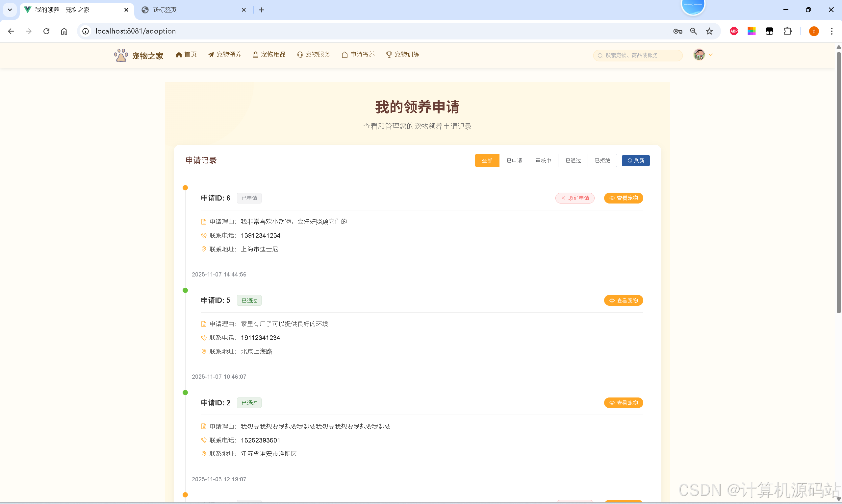Click 查看宠物 for 申请ID: 6
Image resolution: width=842 pixels, height=504 pixels.
tap(623, 198)
